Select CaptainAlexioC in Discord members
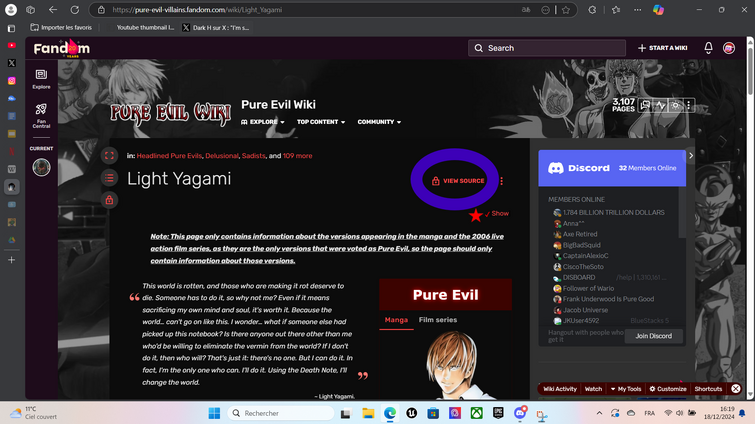This screenshot has width=755, height=424. pos(586,256)
